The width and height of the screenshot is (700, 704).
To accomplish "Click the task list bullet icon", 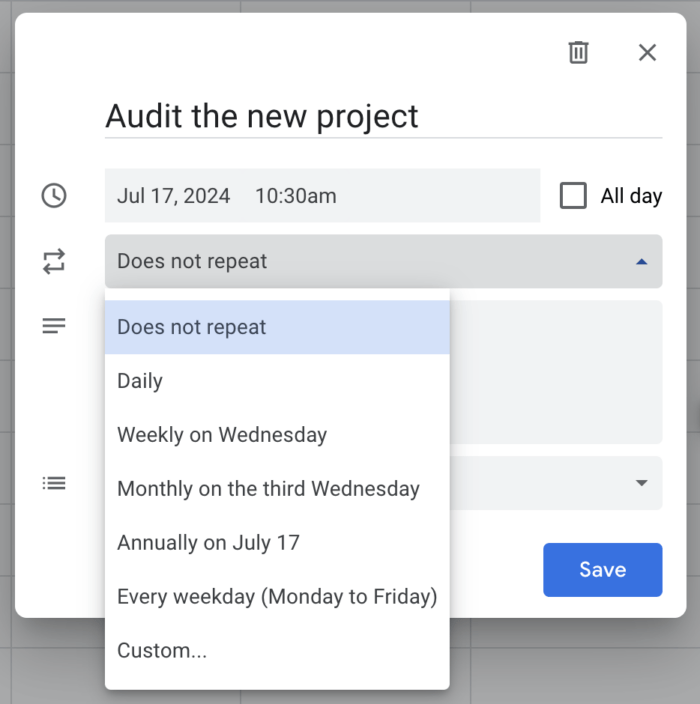I will coord(54,483).
